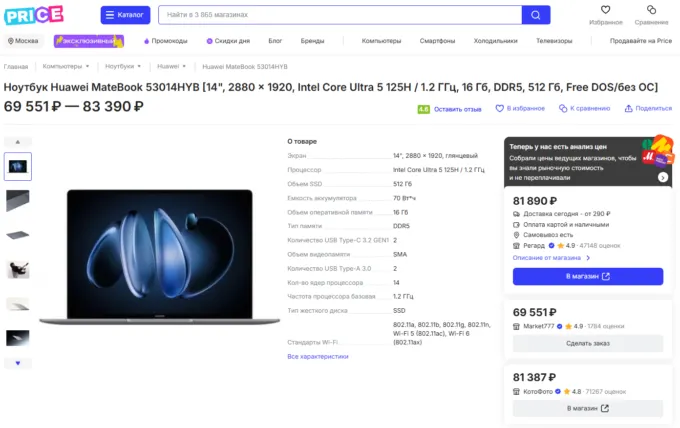Screen dimensions: 680x428
Task: Focus the store search input field
Action: [x=340, y=15]
